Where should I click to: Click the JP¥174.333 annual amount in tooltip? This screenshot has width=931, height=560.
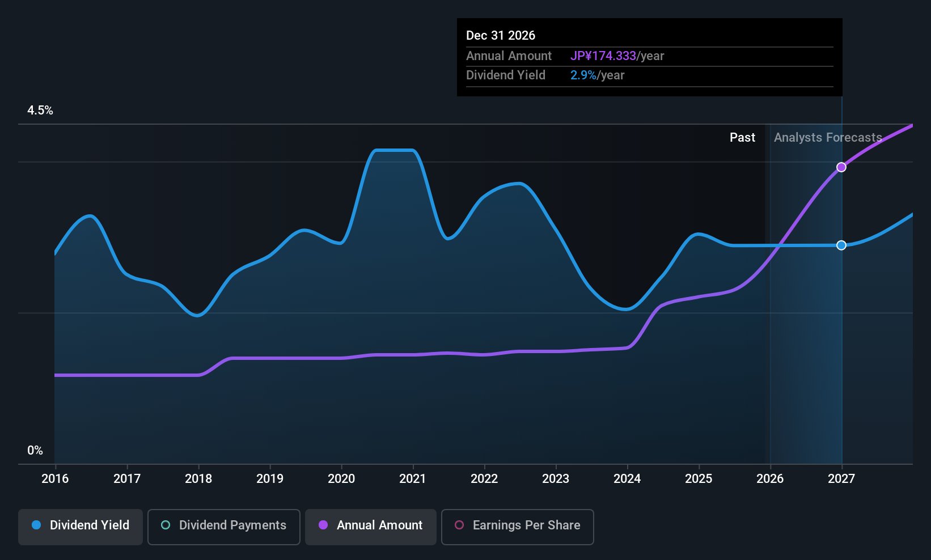coord(603,56)
